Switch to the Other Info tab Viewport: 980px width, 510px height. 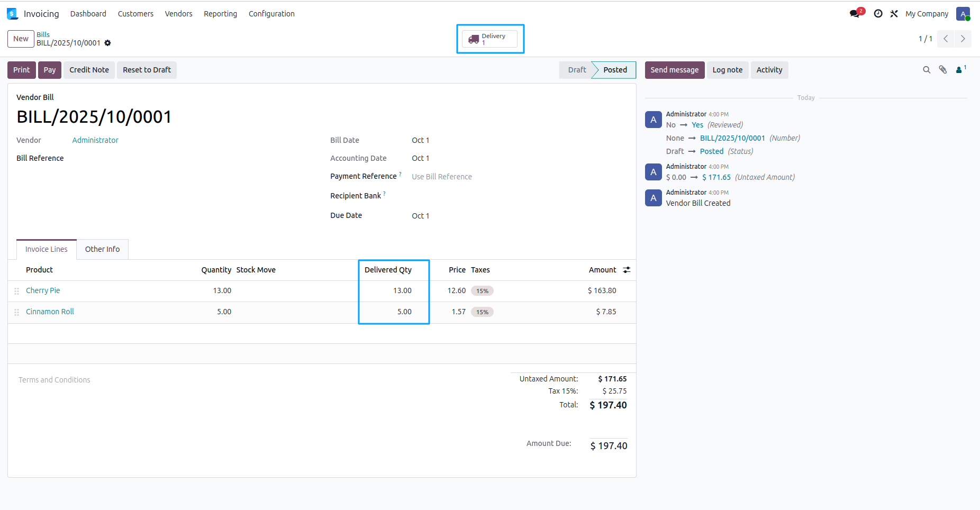tap(103, 249)
